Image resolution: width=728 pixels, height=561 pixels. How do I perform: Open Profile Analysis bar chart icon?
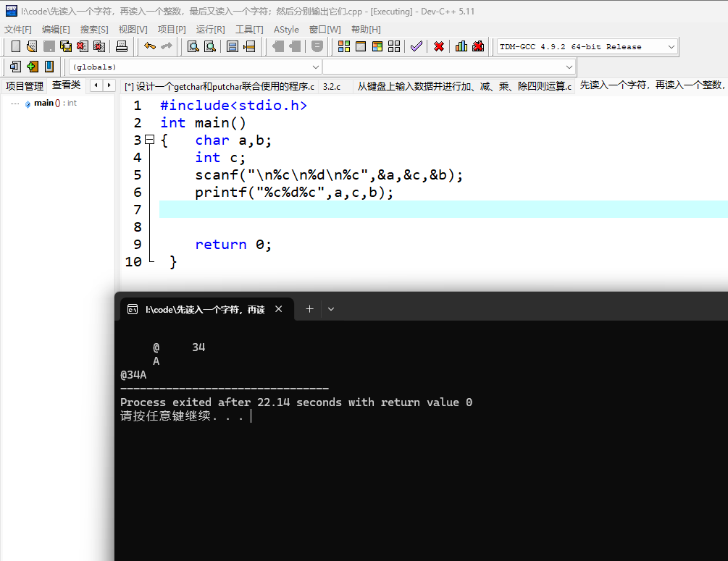461,46
